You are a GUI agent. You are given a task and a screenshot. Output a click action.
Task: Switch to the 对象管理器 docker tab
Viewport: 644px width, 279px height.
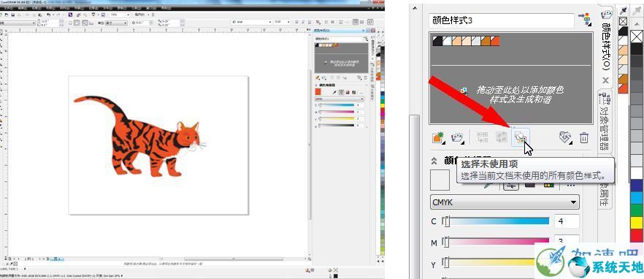point(605,123)
